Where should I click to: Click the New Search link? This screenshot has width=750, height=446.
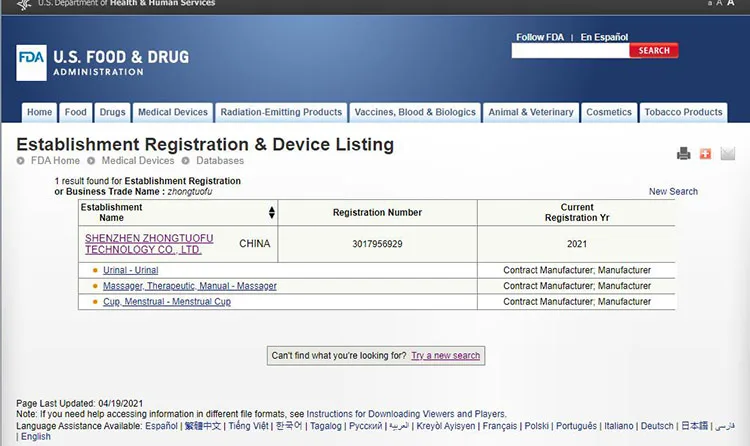pos(673,192)
